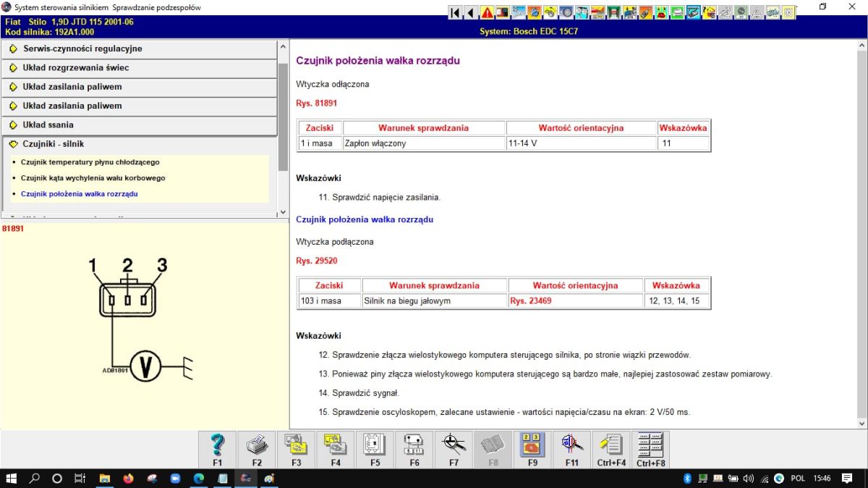The height and width of the screenshot is (488, 868).
Task: Click the main content scrollbar down arrow
Action: click(x=861, y=423)
